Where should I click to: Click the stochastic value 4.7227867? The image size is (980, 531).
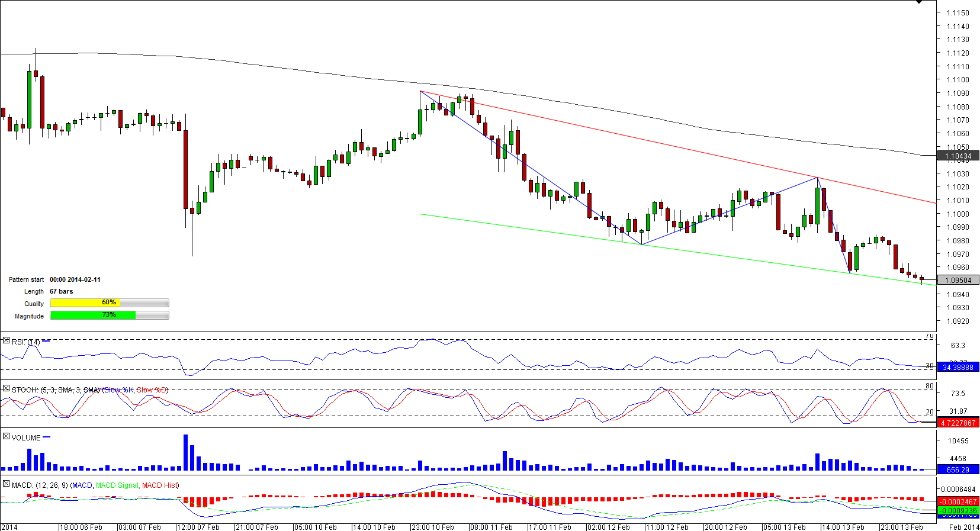tap(958, 423)
